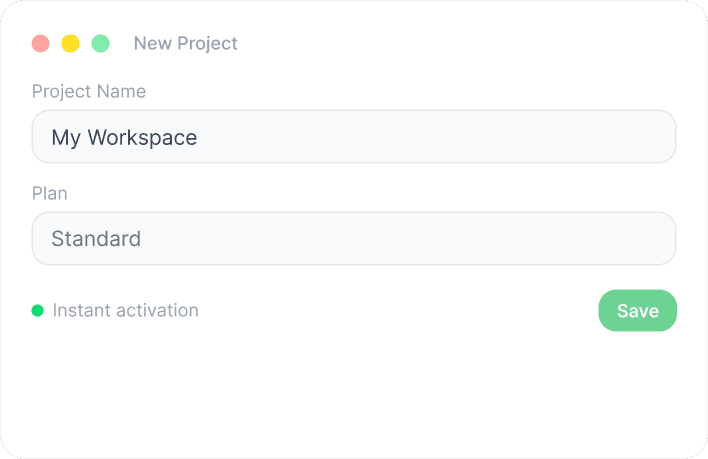This screenshot has width=708, height=459.
Task: Click the yellow minimize window dot
Action: click(x=70, y=43)
